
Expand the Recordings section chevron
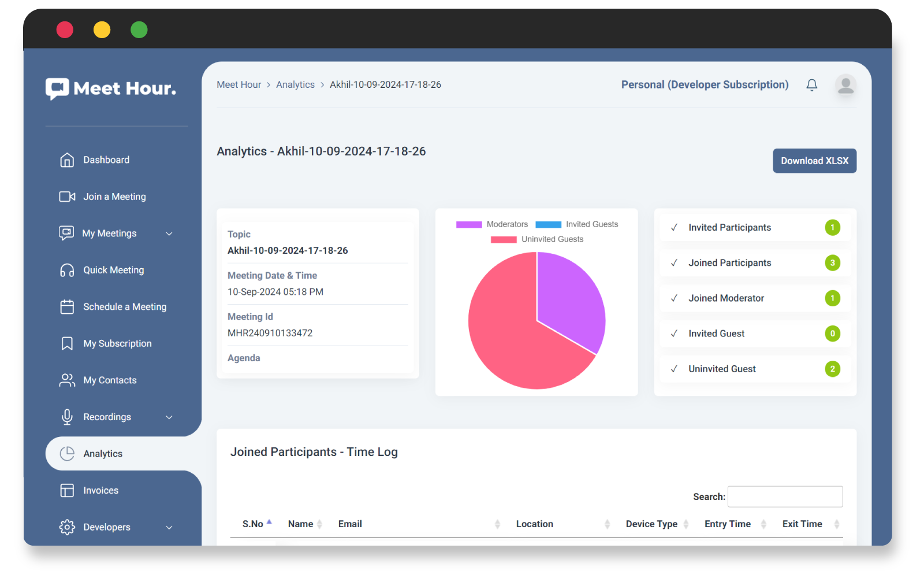[169, 417]
